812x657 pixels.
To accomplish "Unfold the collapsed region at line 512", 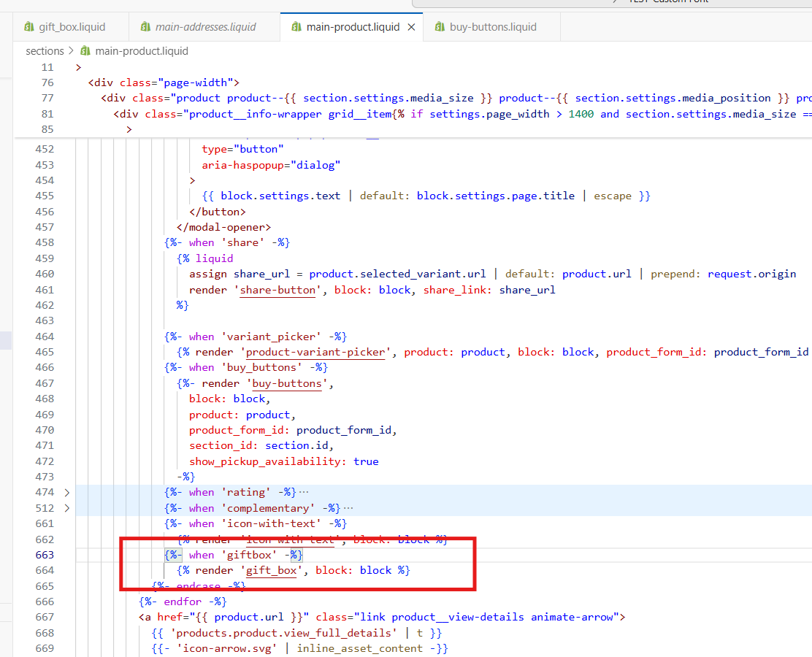I will click(x=67, y=509).
